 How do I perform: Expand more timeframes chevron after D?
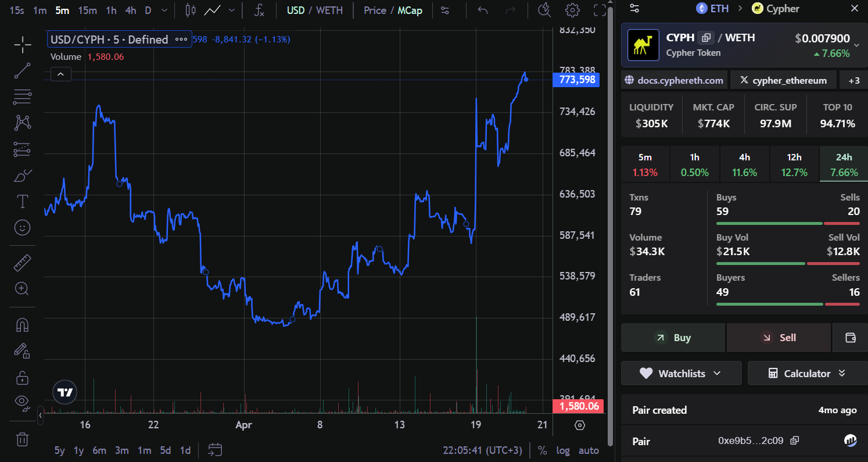pyautogui.click(x=164, y=10)
